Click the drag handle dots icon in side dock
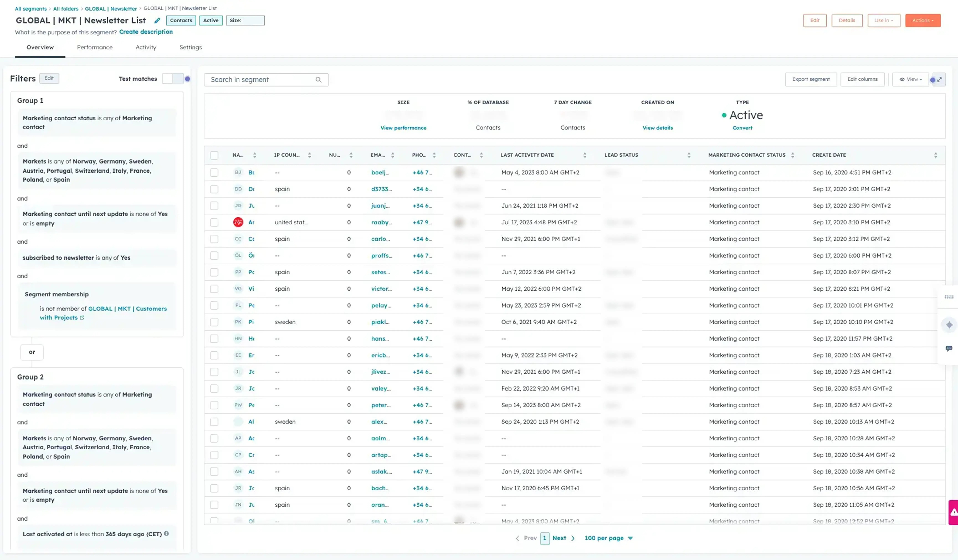 pos(949,297)
